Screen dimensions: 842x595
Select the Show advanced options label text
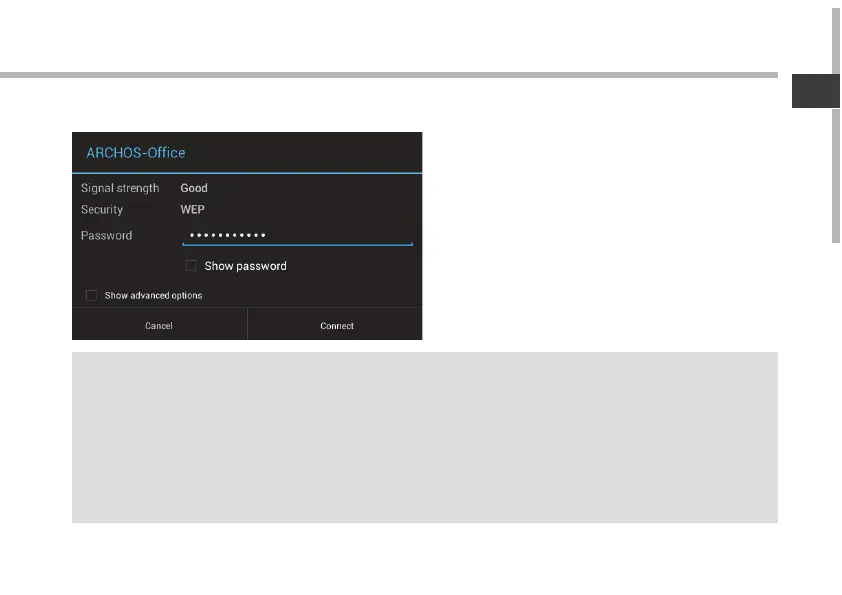(154, 295)
